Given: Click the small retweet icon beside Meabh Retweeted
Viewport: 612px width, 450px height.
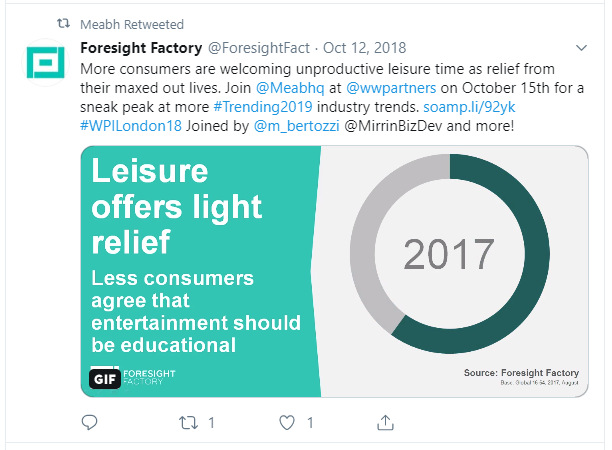Looking at the screenshot, I should 61,19.
